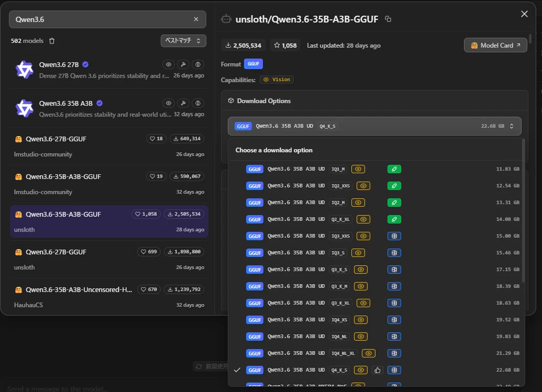This screenshot has height=392, width=542.
Task: Click the blue offload icon on IQ4_NL row
Action: [x=394, y=337]
